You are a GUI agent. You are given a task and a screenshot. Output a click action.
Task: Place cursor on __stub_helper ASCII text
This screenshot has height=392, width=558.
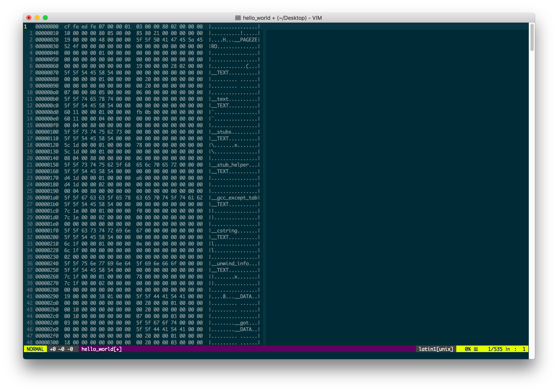click(230, 165)
